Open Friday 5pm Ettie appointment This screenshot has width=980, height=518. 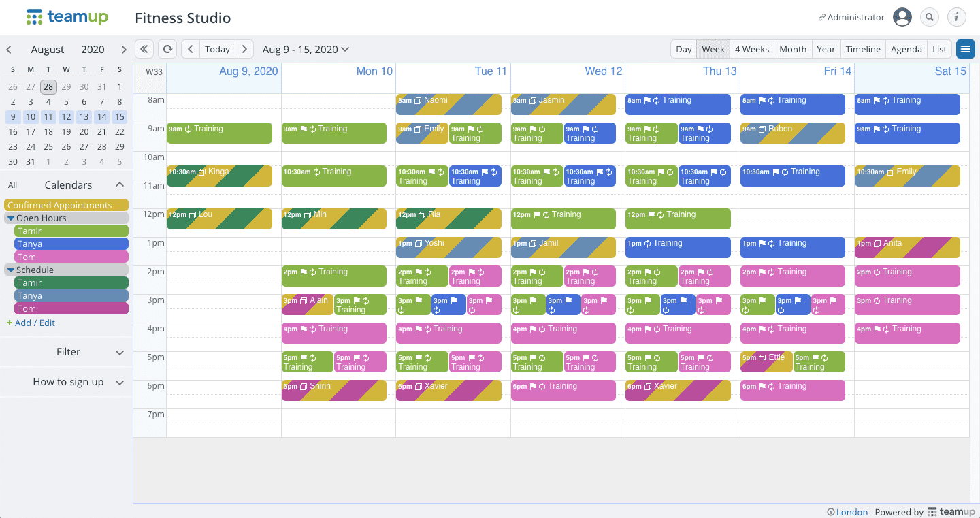(x=766, y=361)
